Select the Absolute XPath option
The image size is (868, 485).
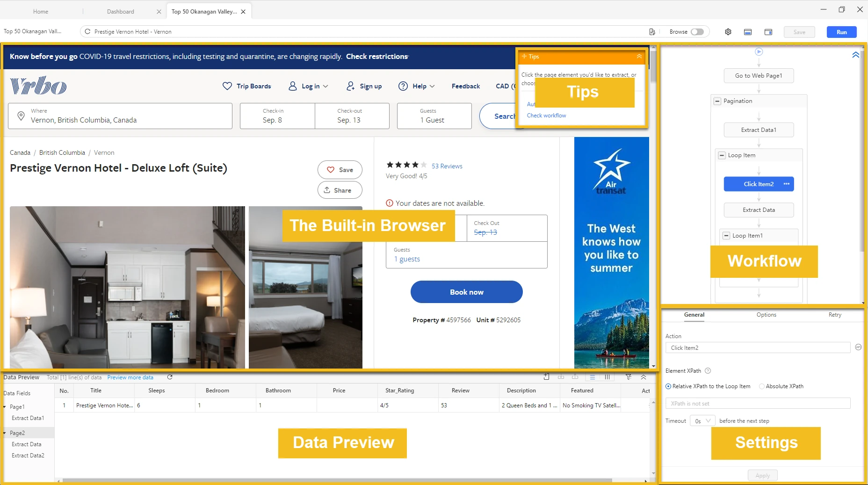(x=762, y=386)
